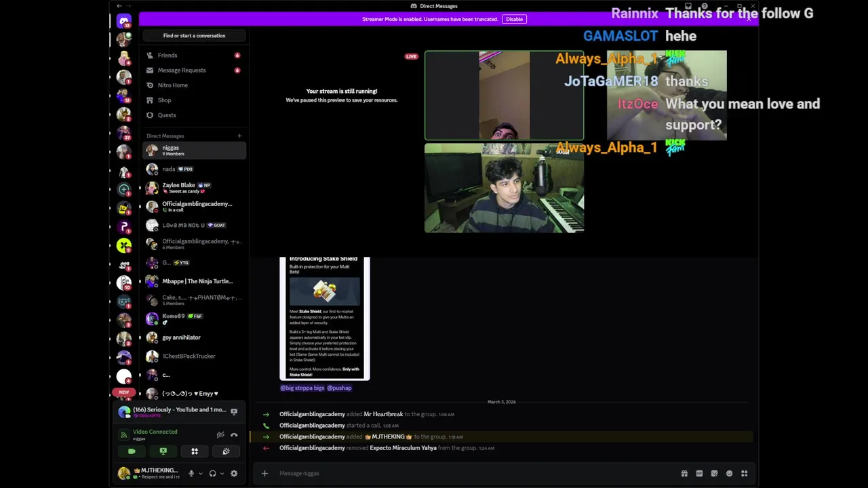
Task: Open Nitro Home
Action: tap(194, 85)
